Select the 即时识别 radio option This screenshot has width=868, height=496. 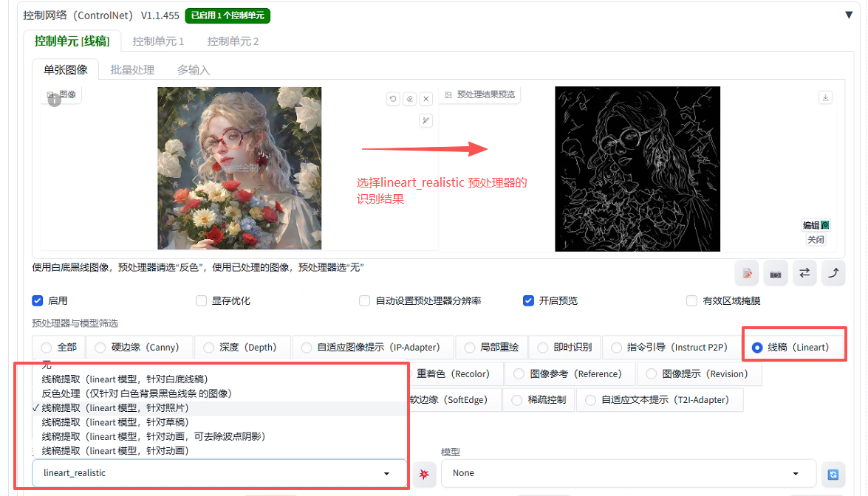tap(564, 347)
